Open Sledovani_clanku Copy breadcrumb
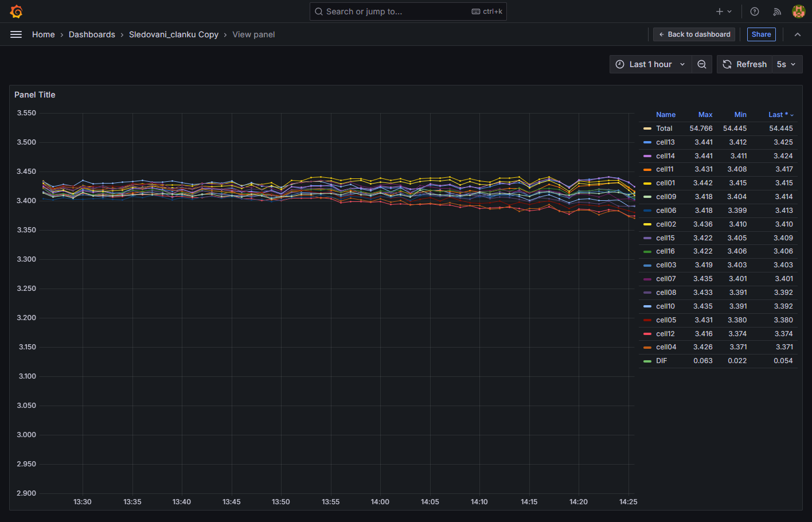 click(173, 34)
